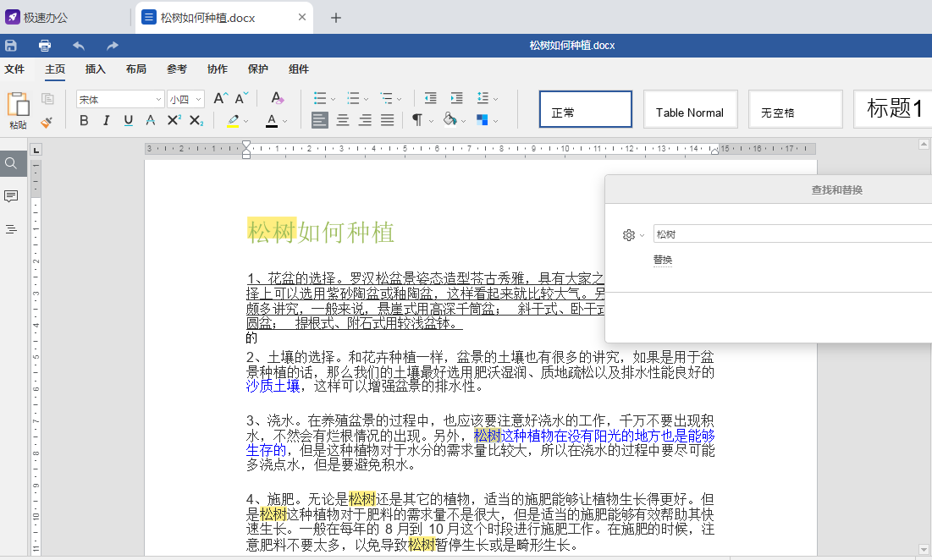The width and height of the screenshot is (932, 560).
Task: Click the Paste (粘贴) button
Action: [x=18, y=111]
